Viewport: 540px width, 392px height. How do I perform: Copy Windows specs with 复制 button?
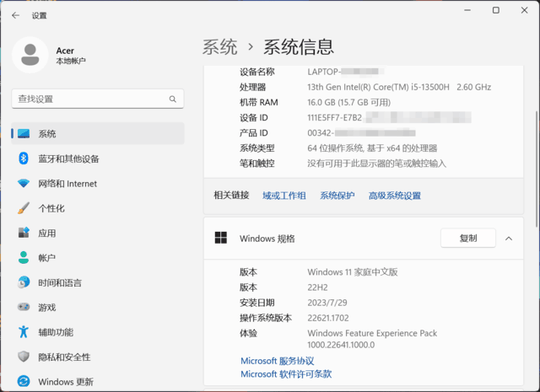(x=468, y=238)
